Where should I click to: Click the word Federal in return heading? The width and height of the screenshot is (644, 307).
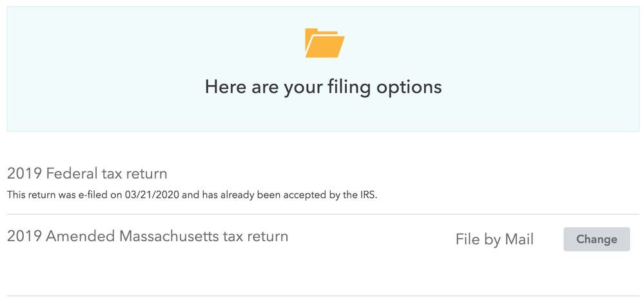click(70, 173)
